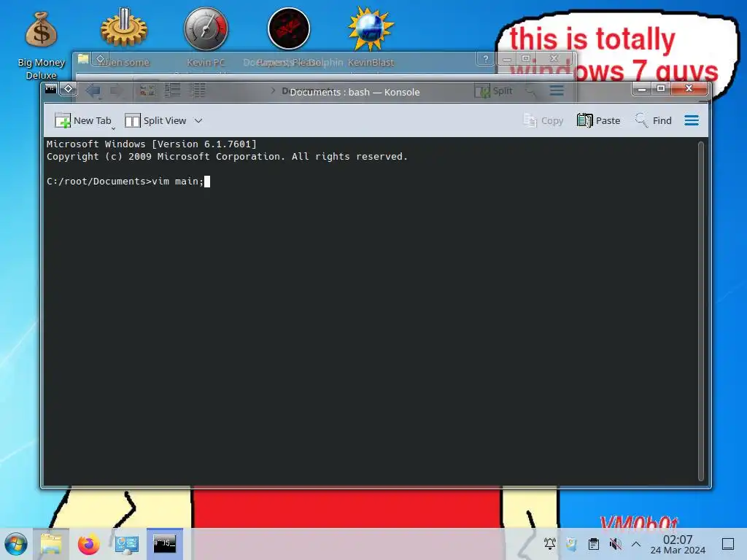Expand the New Tab dropdown arrow
The width and height of the screenshot is (747, 560).
coord(113,128)
